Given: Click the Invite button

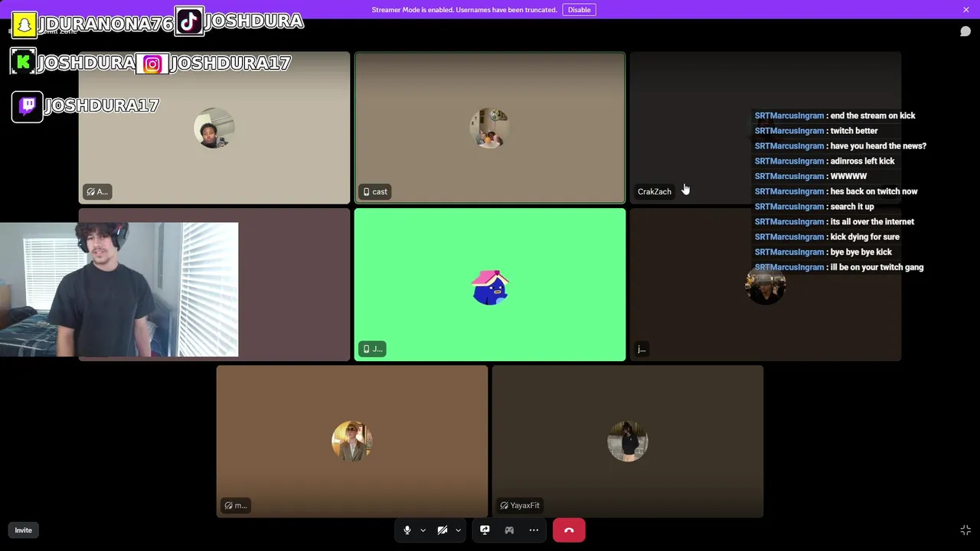Looking at the screenshot, I should 23,530.
